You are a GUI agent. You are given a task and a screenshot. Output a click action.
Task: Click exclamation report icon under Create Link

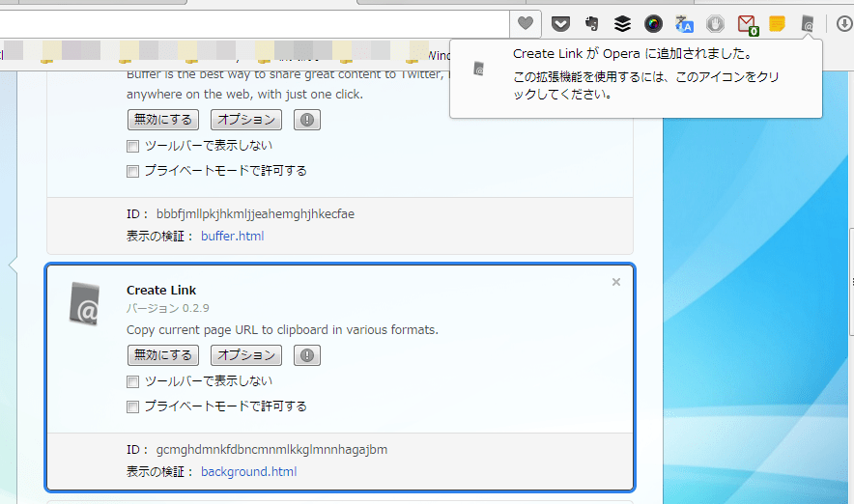[x=307, y=355]
